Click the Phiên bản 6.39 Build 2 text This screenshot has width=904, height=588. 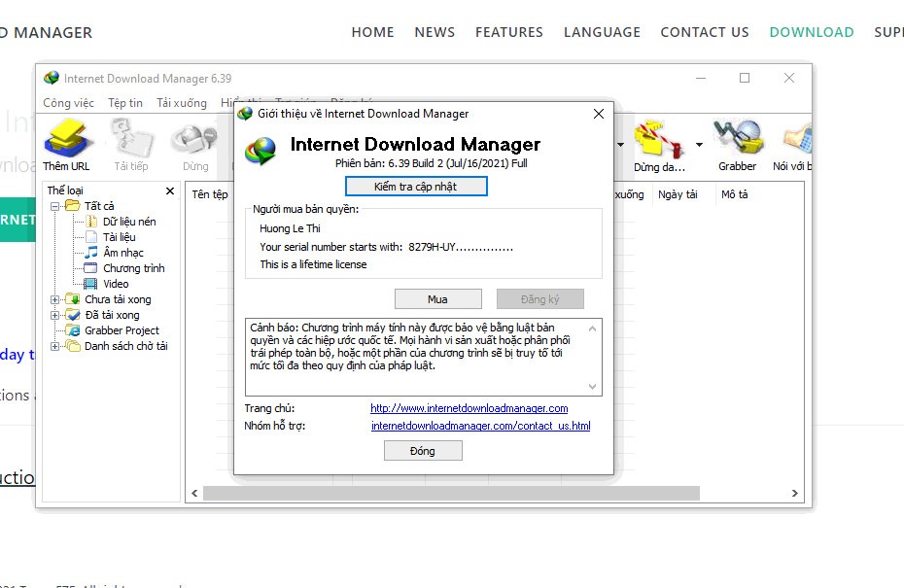432,163
